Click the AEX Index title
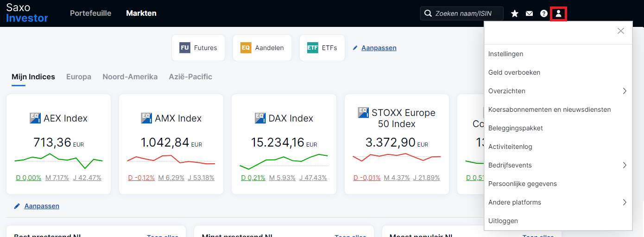The width and height of the screenshot is (644, 237). pyautogui.click(x=65, y=118)
